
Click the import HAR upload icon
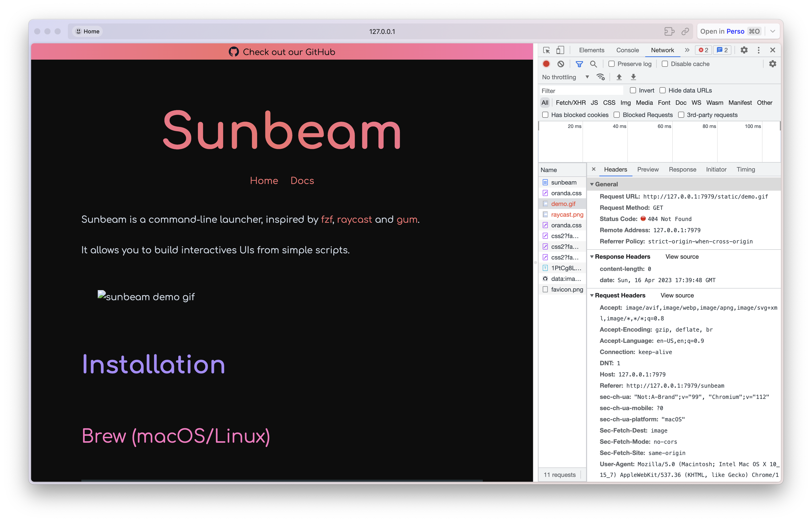click(x=619, y=77)
